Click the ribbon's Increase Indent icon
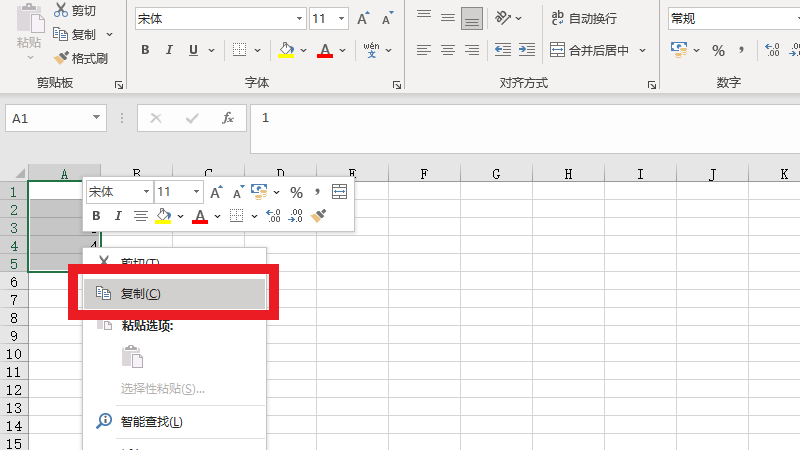800x450 pixels. [x=524, y=50]
